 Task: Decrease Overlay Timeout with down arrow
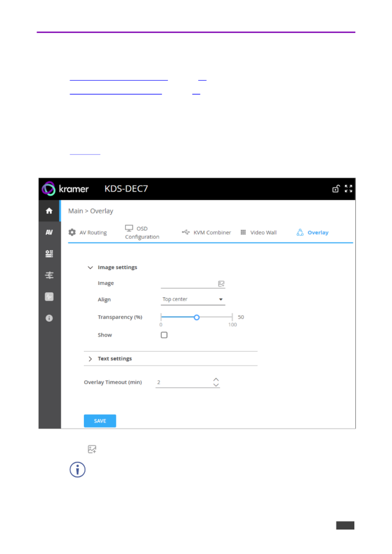(216, 385)
